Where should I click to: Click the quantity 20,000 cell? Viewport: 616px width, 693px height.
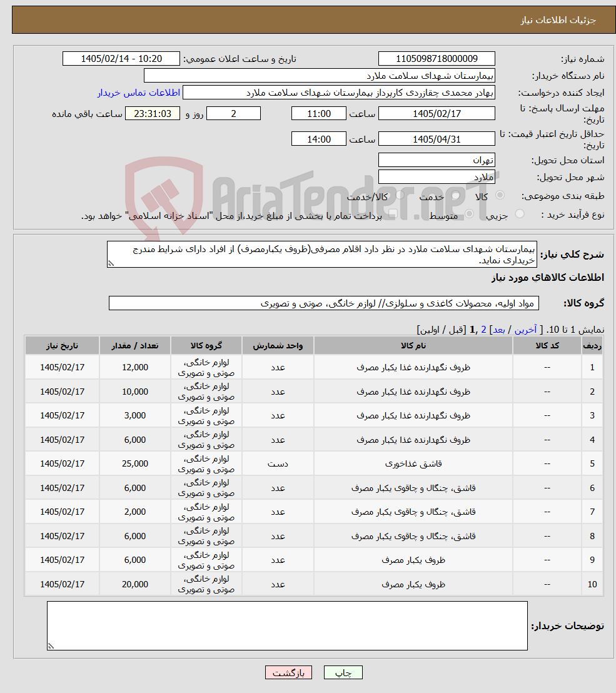click(135, 584)
